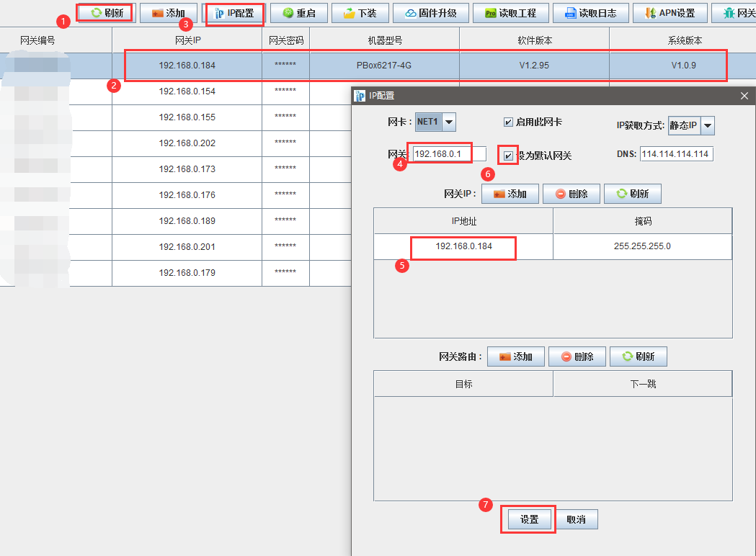Click 删除 button in 网关IP section
Viewport: 756px width, 556px height.
pyautogui.click(x=571, y=194)
